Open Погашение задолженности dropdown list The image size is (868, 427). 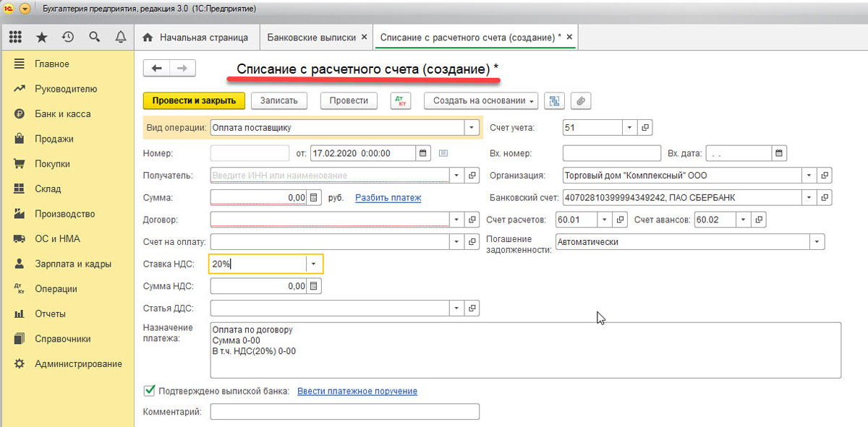[x=817, y=242]
